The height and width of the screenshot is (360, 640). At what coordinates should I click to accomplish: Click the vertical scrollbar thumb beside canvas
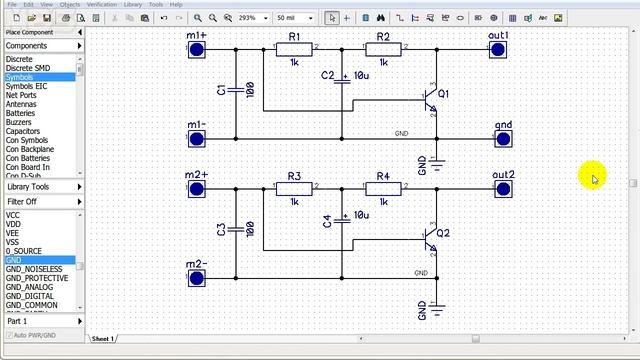[x=633, y=183]
